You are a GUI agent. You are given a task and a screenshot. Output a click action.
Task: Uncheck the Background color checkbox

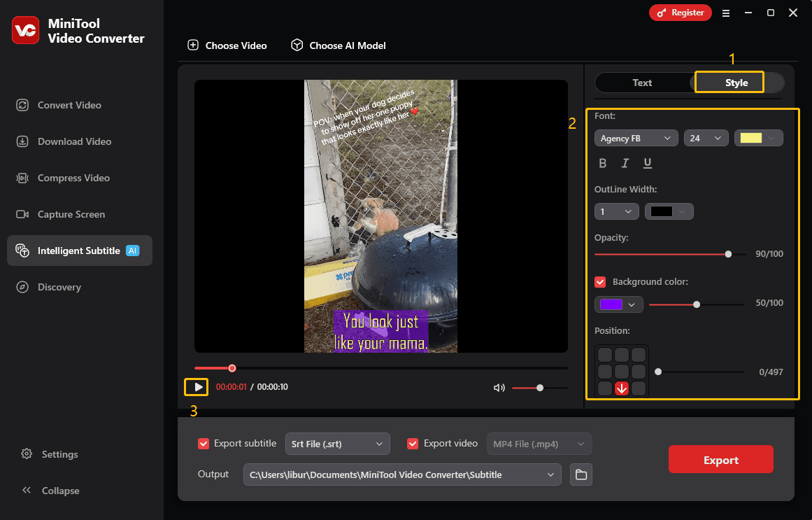coord(600,281)
